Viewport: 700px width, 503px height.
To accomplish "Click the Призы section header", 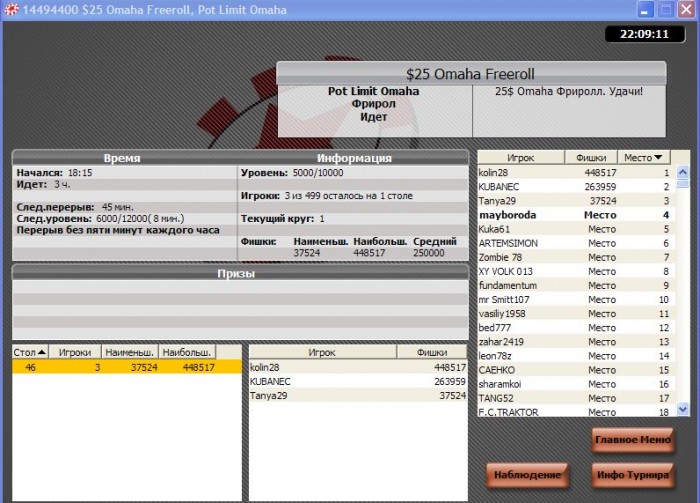I will 240,273.
